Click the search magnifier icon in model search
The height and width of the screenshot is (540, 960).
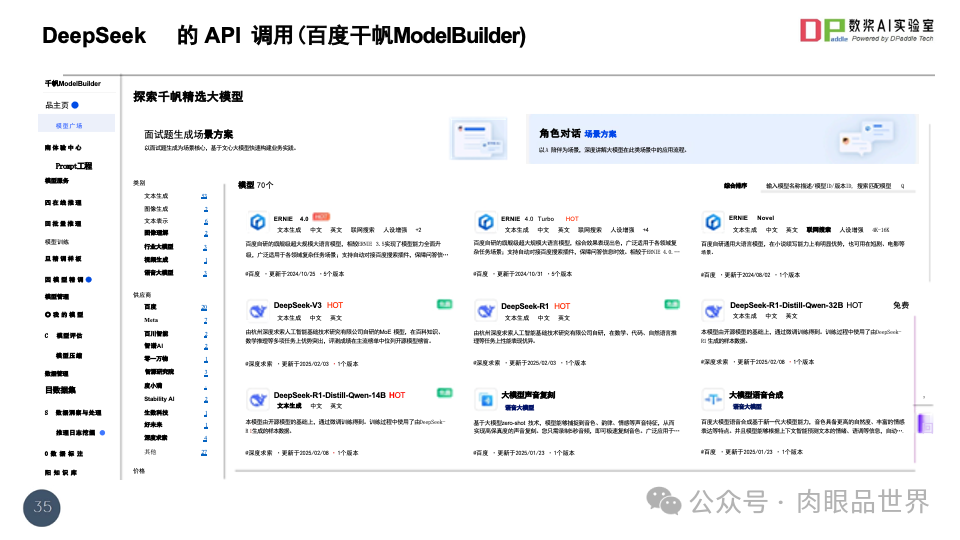(902, 186)
